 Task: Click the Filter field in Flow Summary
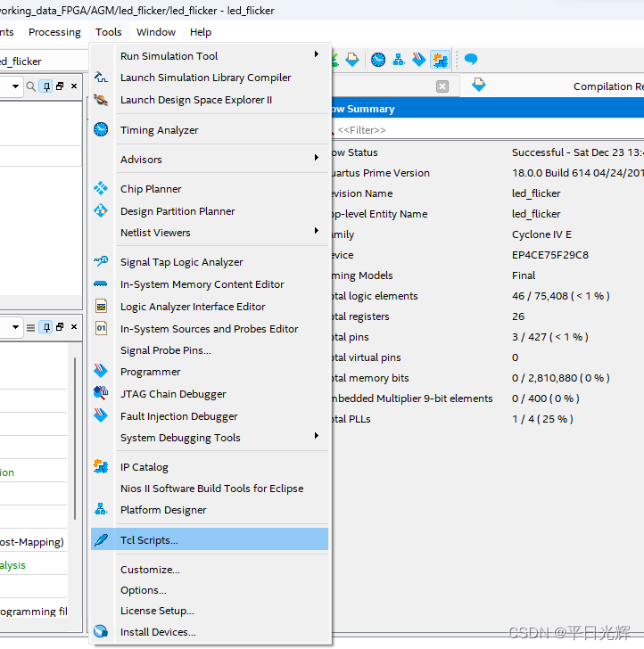click(x=489, y=130)
